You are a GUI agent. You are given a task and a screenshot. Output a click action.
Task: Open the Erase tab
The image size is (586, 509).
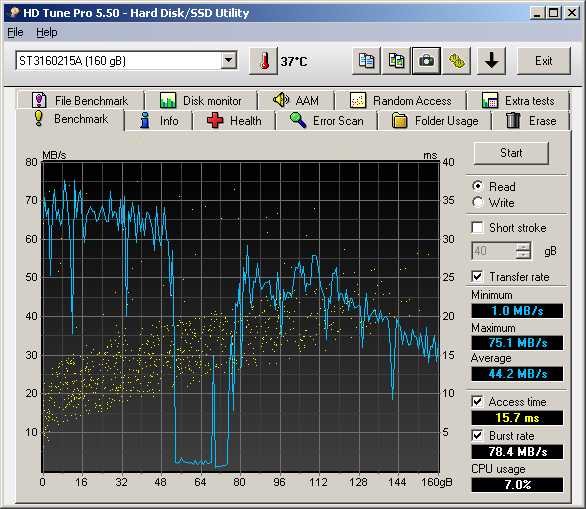(x=531, y=121)
